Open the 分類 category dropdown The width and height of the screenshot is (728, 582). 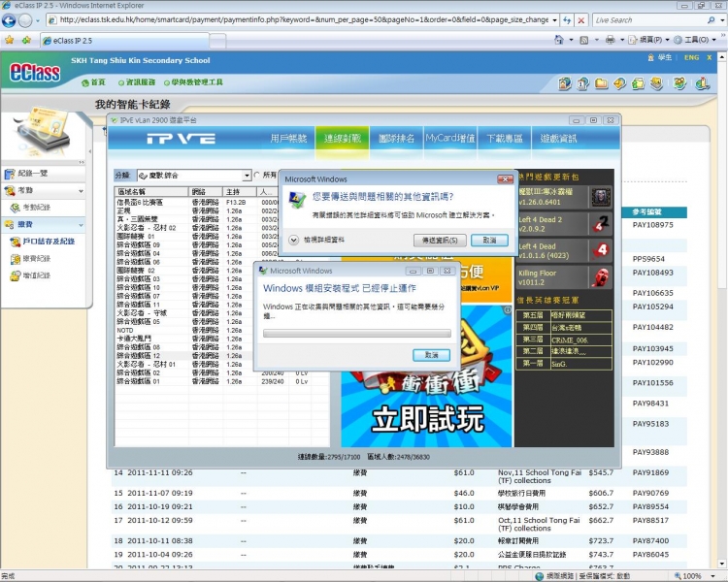point(247,176)
